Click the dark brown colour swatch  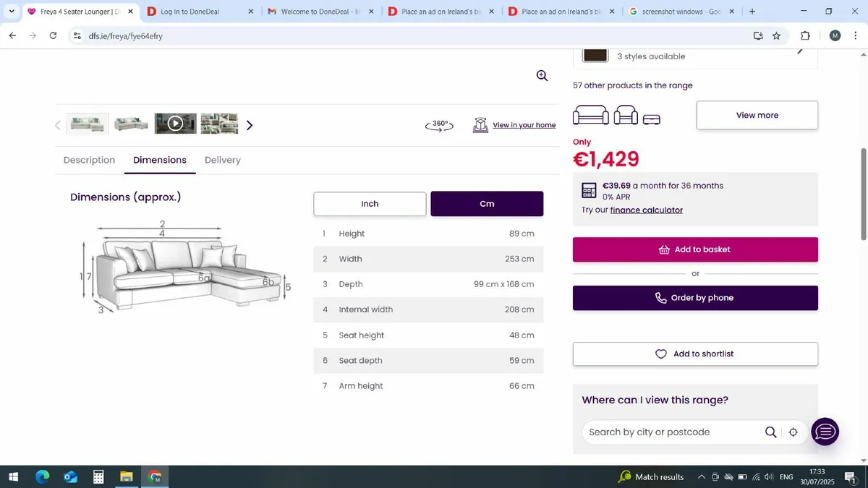[595, 55]
